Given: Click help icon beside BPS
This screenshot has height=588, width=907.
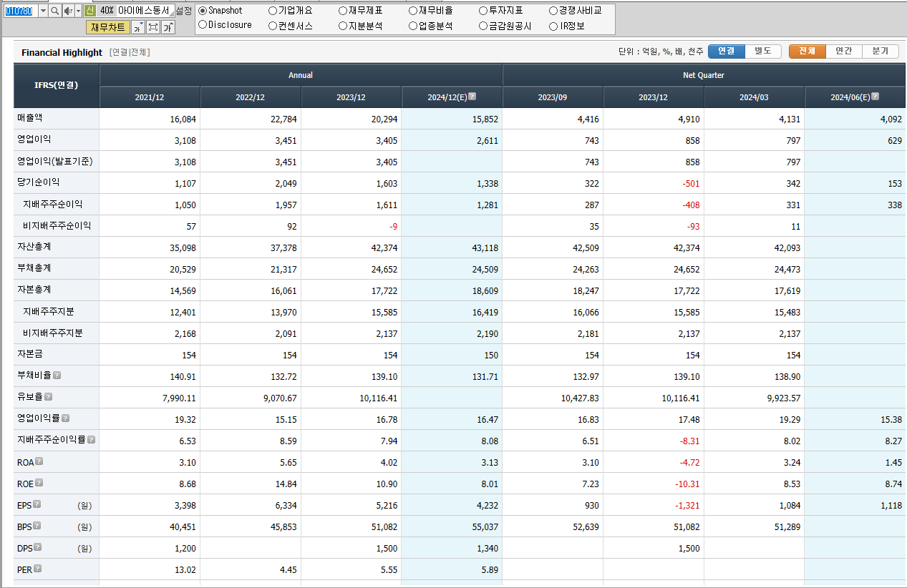Looking at the screenshot, I should coord(37,526).
